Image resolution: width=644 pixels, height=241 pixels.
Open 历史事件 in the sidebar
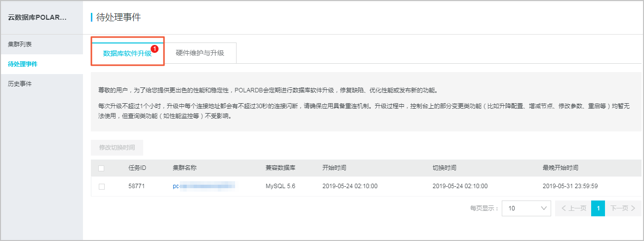point(41,84)
